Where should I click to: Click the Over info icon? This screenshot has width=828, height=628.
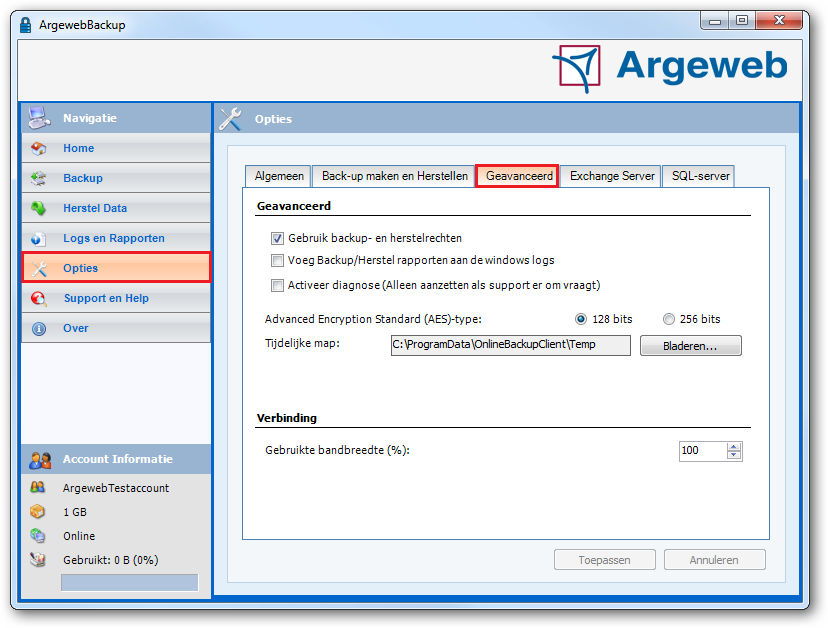[39, 329]
